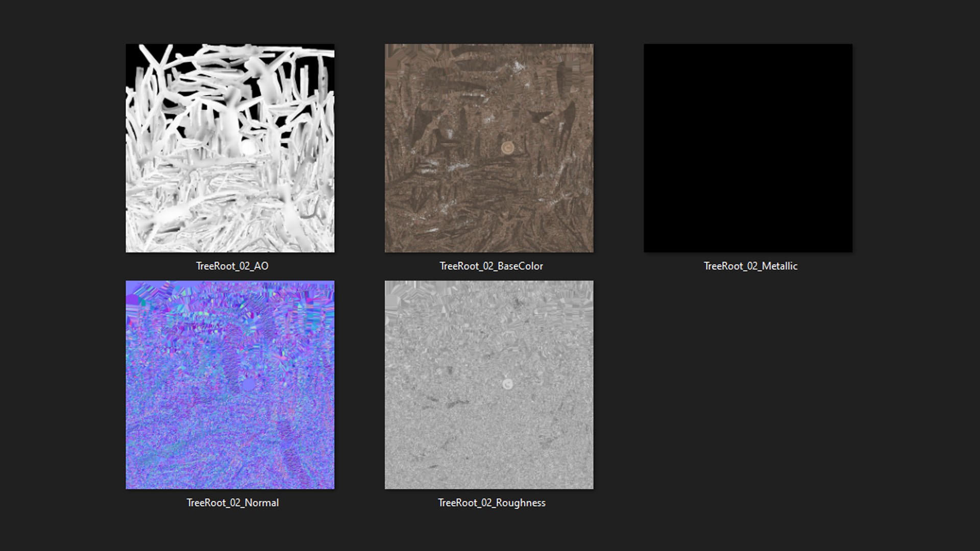This screenshot has height=551, width=980.
Task: Select the TreeRoot_02_AO texture thumbnail
Action: (230, 148)
